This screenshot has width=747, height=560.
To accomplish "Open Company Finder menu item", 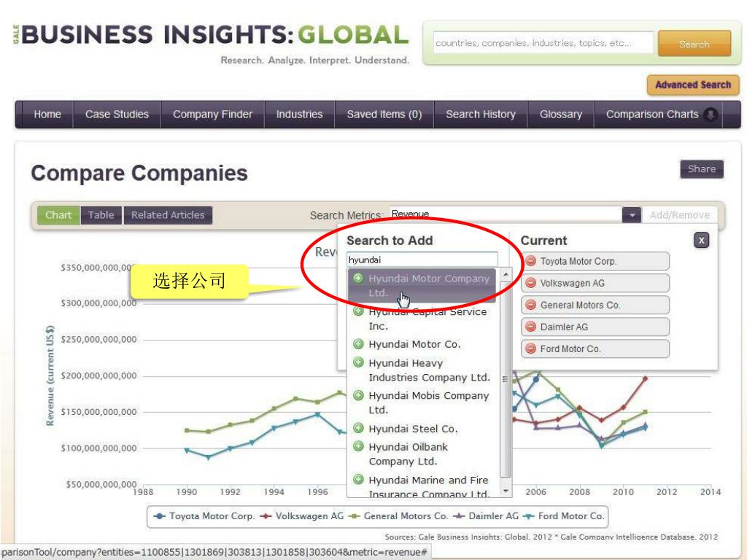I will pos(212,114).
